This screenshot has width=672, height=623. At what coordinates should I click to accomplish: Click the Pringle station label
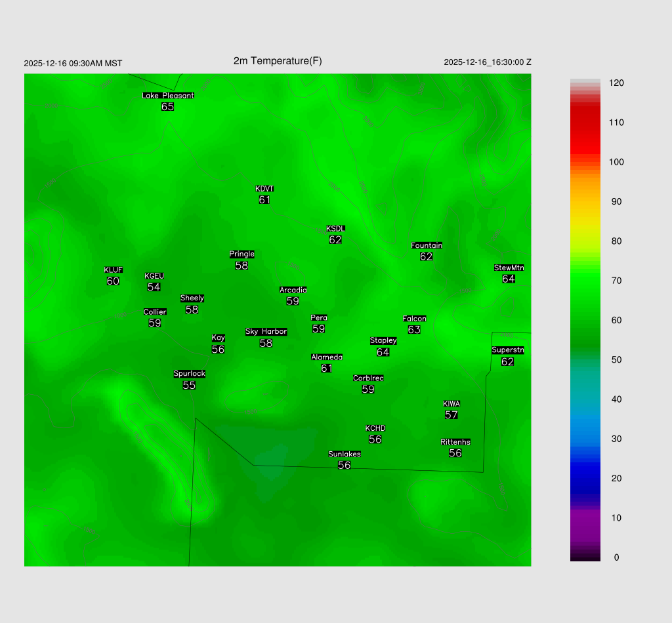(x=241, y=254)
